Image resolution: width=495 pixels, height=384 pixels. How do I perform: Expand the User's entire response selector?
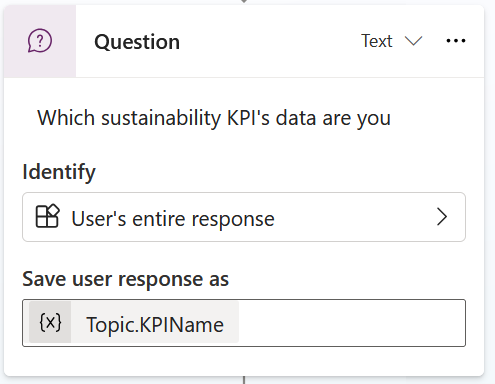(x=244, y=217)
